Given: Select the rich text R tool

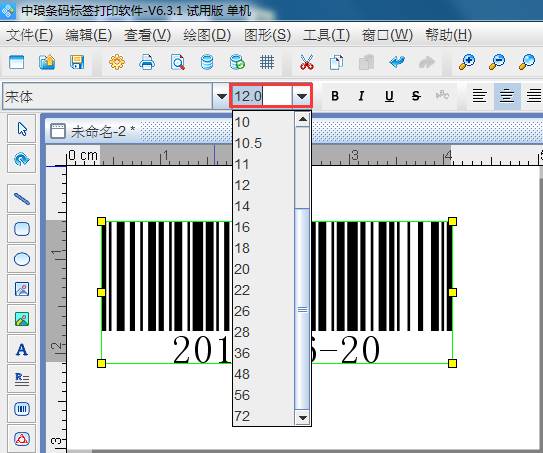Looking at the screenshot, I should 22,379.
